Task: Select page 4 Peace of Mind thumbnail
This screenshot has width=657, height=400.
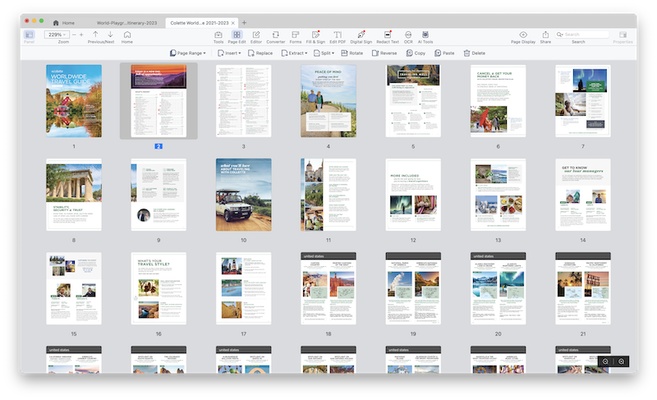Action: point(328,101)
